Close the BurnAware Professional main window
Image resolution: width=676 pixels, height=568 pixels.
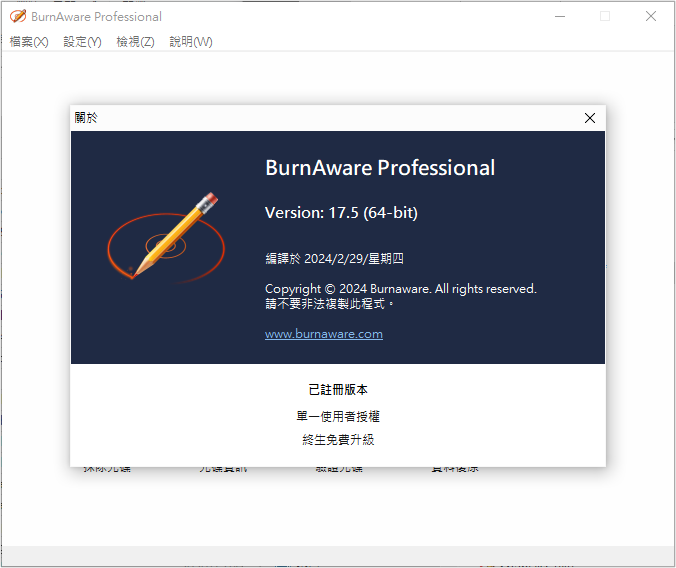tap(651, 16)
